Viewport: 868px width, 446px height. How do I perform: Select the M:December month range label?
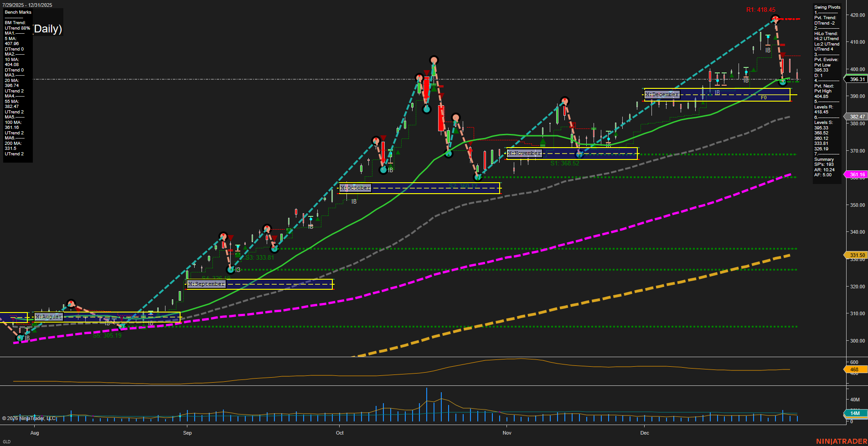pyautogui.click(x=662, y=94)
